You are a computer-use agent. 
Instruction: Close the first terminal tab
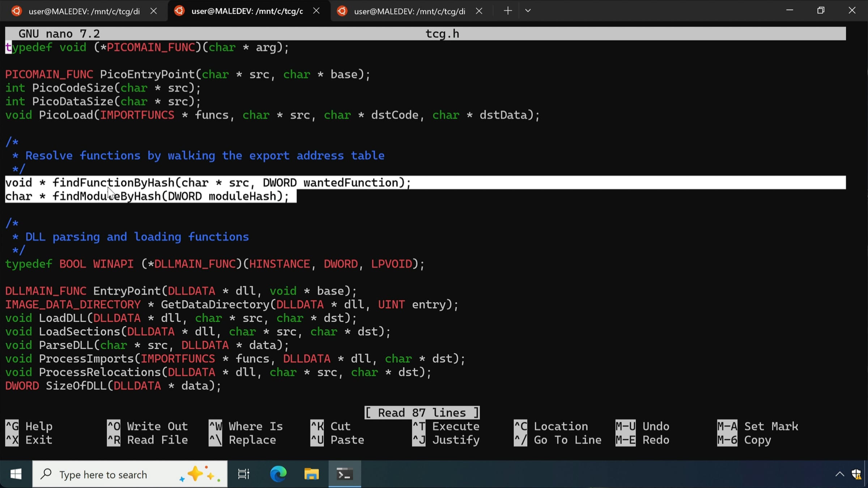153,11
